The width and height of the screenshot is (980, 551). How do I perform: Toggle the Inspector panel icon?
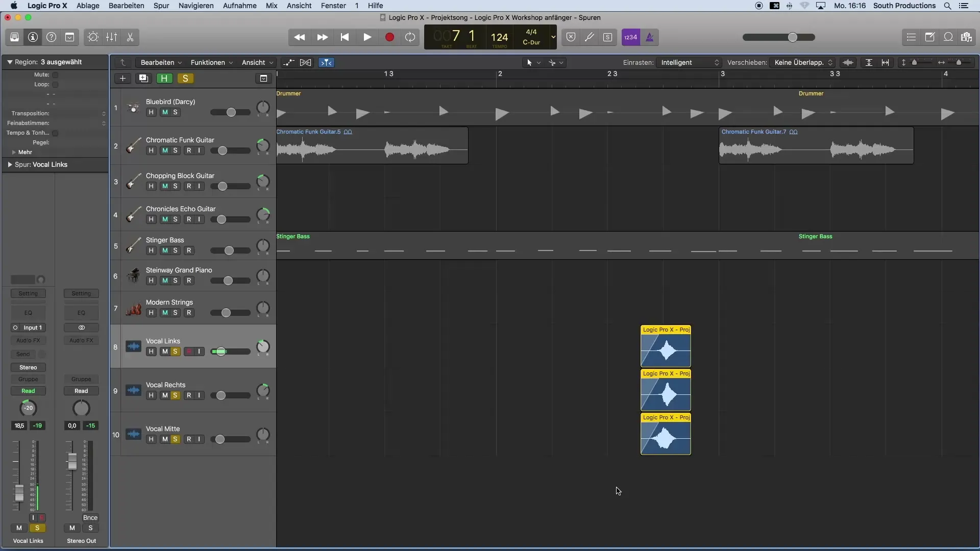tap(33, 37)
